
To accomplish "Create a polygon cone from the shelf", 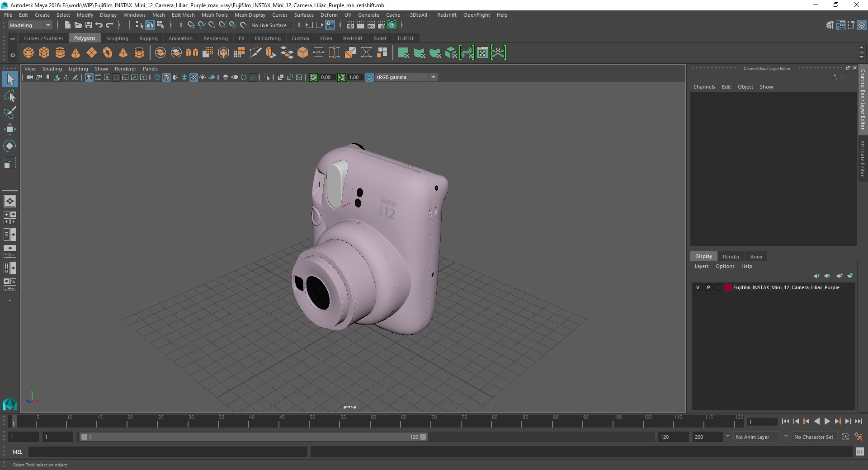I will point(76,53).
